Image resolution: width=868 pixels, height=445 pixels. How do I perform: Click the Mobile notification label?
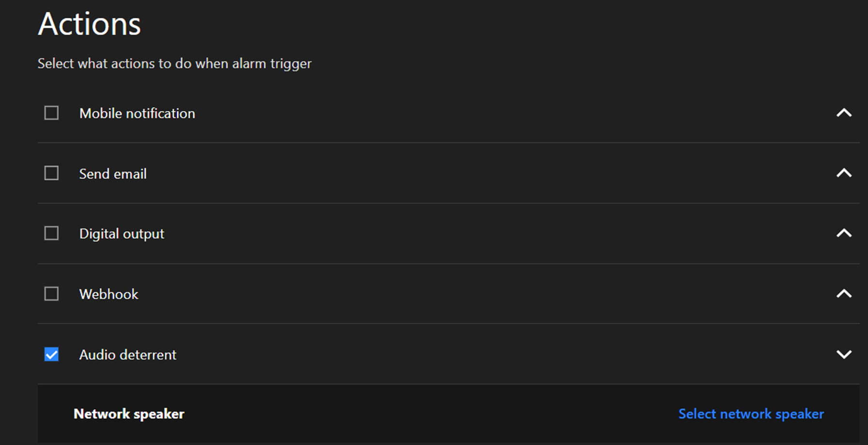click(137, 113)
